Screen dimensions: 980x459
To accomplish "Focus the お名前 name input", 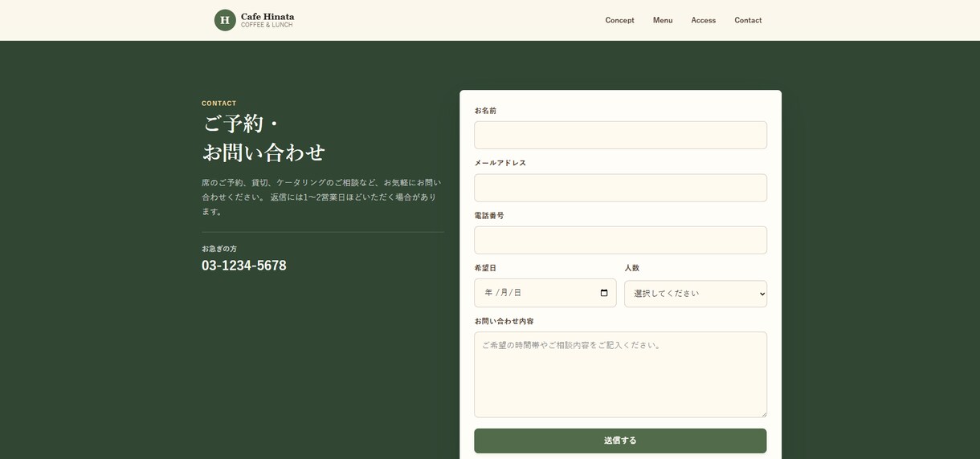I will (x=620, y=135).
